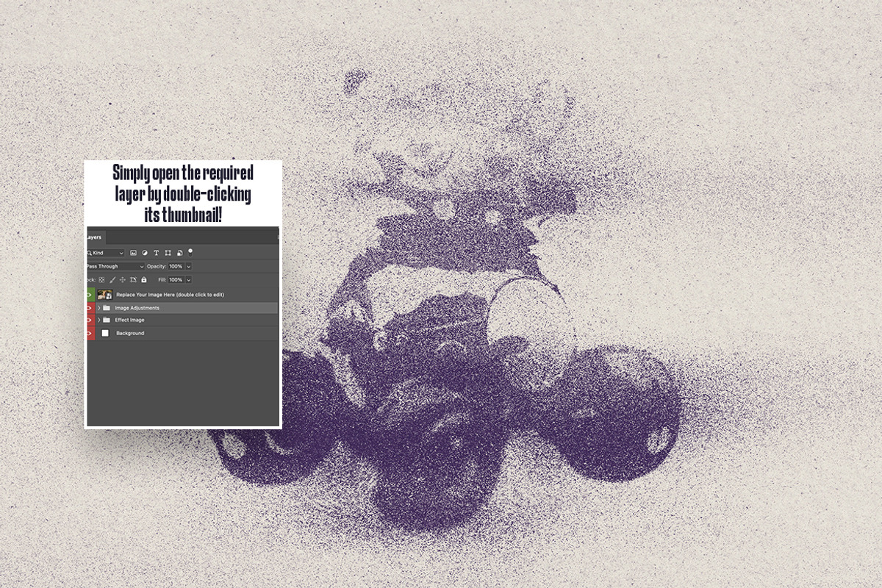Lock transparent pixels icon
This screenshot has height=588, width=882.
(x=101, y=280)
